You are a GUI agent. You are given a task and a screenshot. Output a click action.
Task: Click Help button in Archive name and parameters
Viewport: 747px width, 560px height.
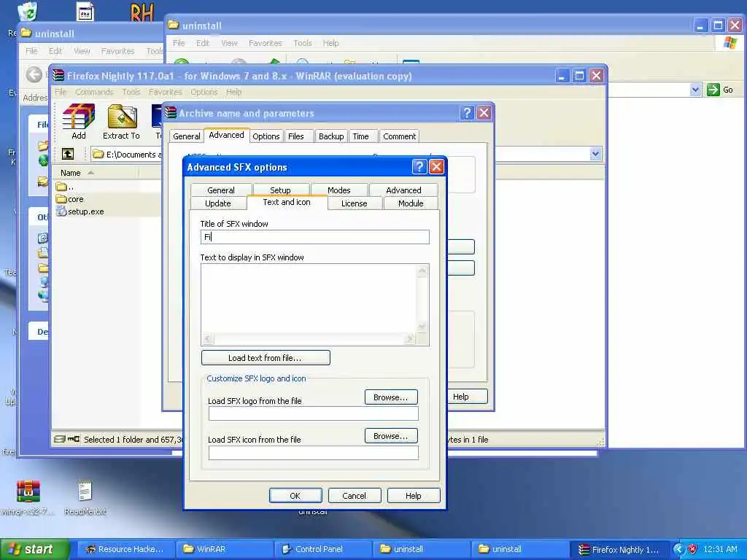tap(468, 397)
